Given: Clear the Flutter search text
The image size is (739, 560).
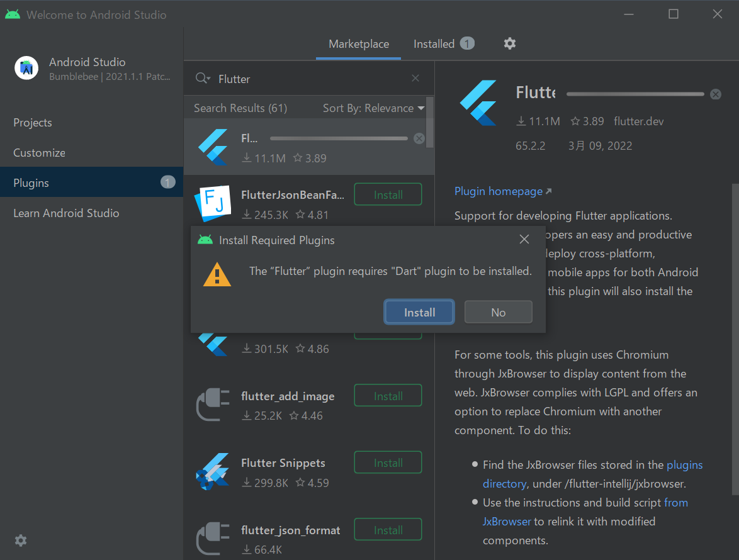Looking at the screenshot, I should [415, 78].
